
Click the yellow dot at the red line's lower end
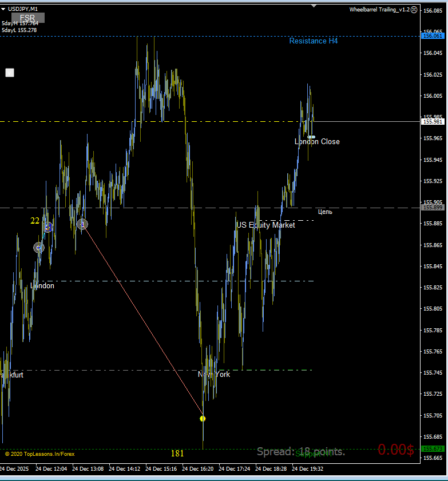click(203, 419)
